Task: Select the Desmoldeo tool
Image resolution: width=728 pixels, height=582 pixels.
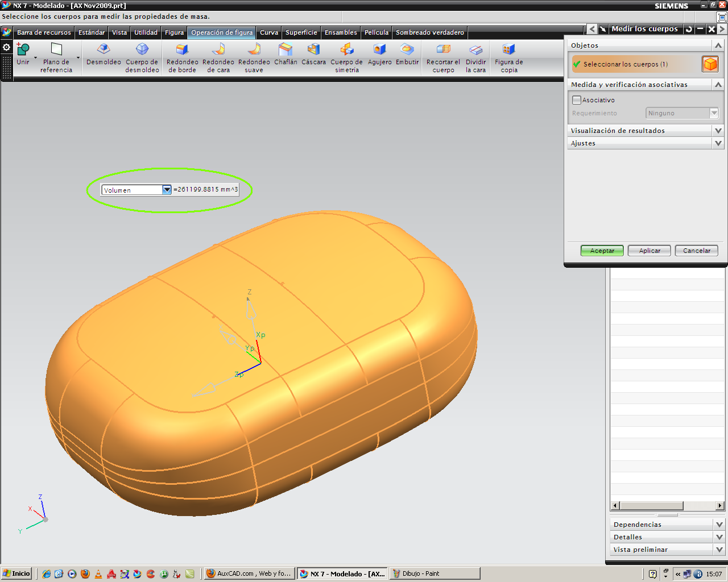Action: (104, 55)
